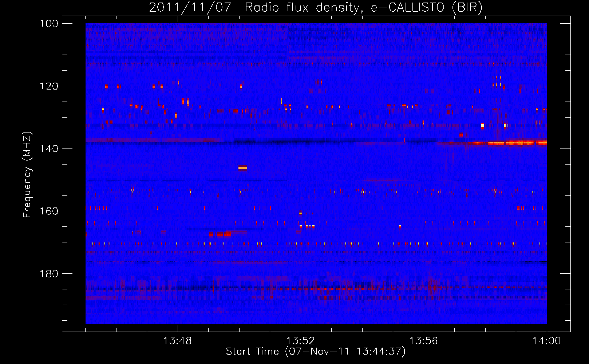
Task: Click the '100' frequency tick label
Action: coord(49,24)
